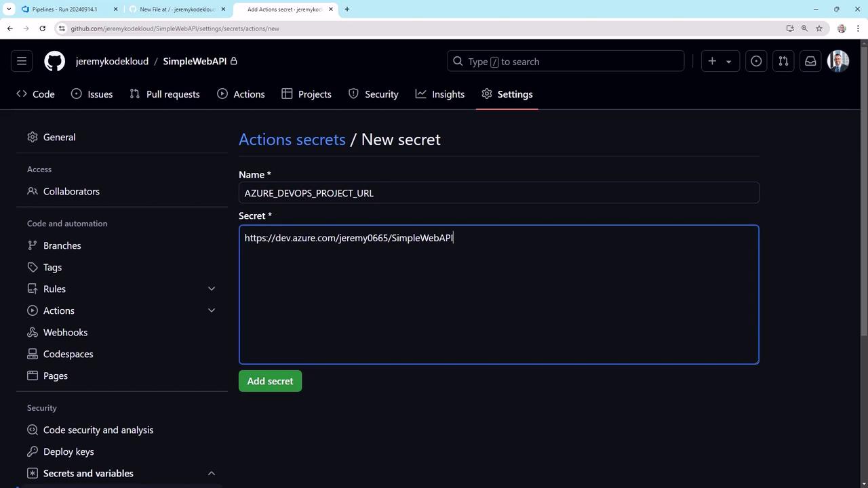The image size is (868, 488).
Task: View site information for github.com
Action: click(62, 28)
